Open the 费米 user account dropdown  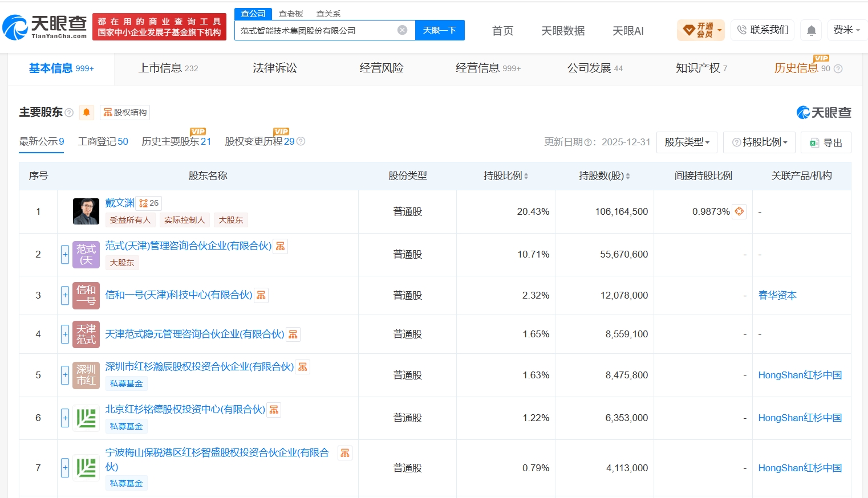click(846, 30)
